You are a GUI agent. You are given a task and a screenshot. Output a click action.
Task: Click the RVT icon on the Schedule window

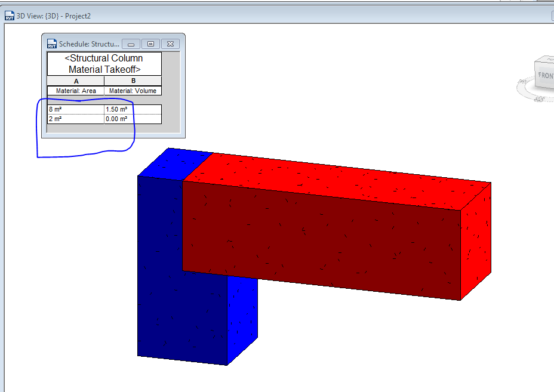[x=52, y=44]
